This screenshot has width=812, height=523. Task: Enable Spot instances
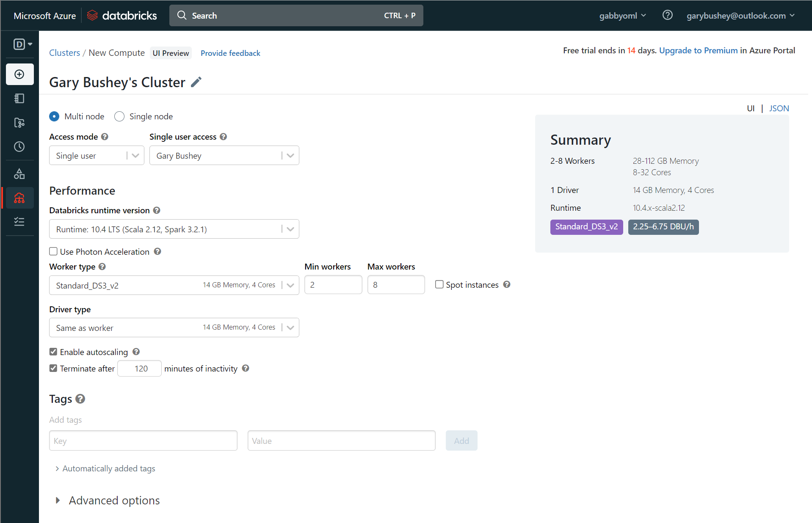pos(439,284)
